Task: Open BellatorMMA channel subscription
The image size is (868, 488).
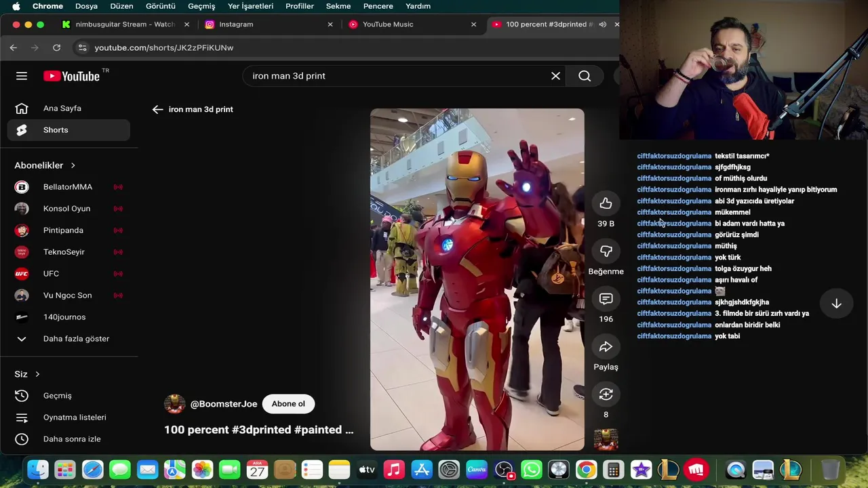Action: [x=68, y=187]
